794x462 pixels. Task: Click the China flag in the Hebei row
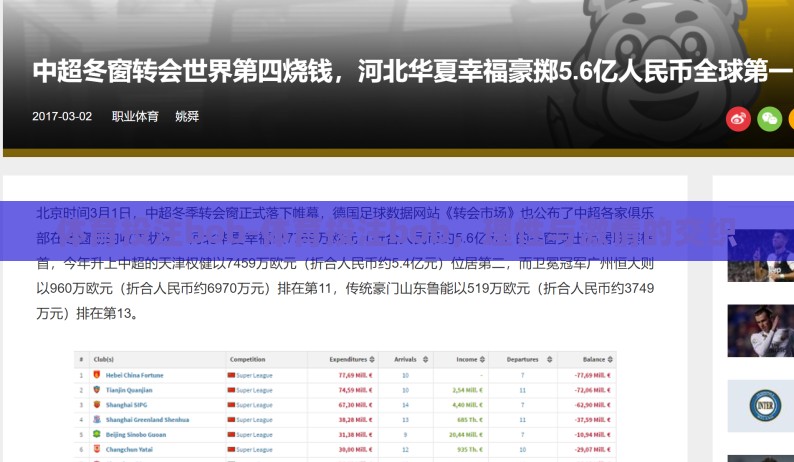click(231, 375)
